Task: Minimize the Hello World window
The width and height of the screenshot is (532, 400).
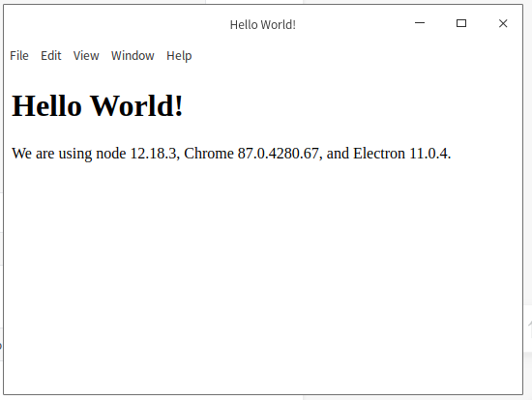Action: pos(420,23)
